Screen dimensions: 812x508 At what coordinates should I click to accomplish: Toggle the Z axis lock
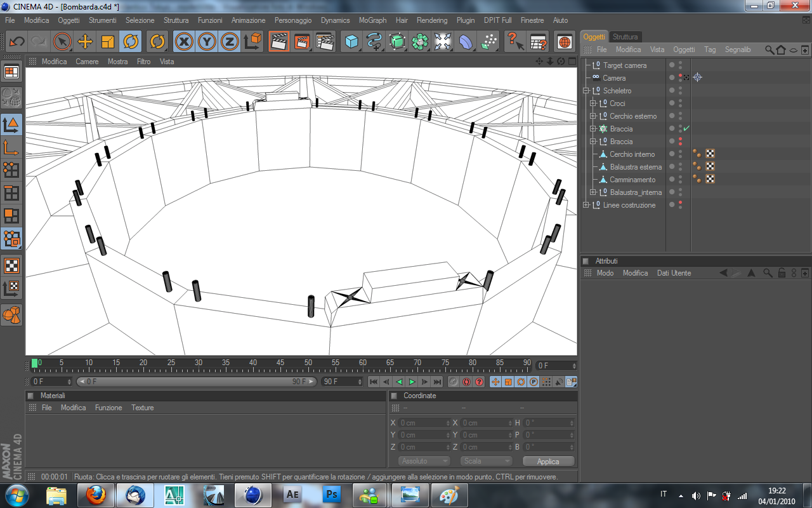(230, 42)
